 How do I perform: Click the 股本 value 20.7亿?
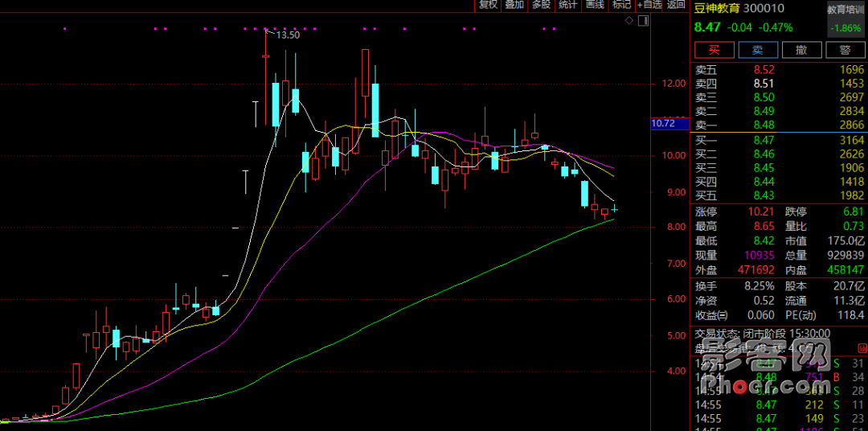pyautogui.click(x=850, y=286)
